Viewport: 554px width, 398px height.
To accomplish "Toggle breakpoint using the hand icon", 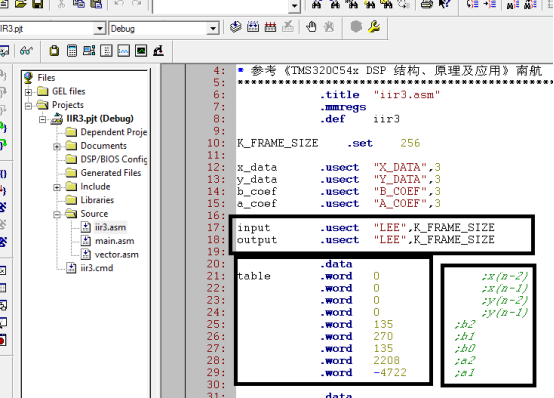I will 311,27.
